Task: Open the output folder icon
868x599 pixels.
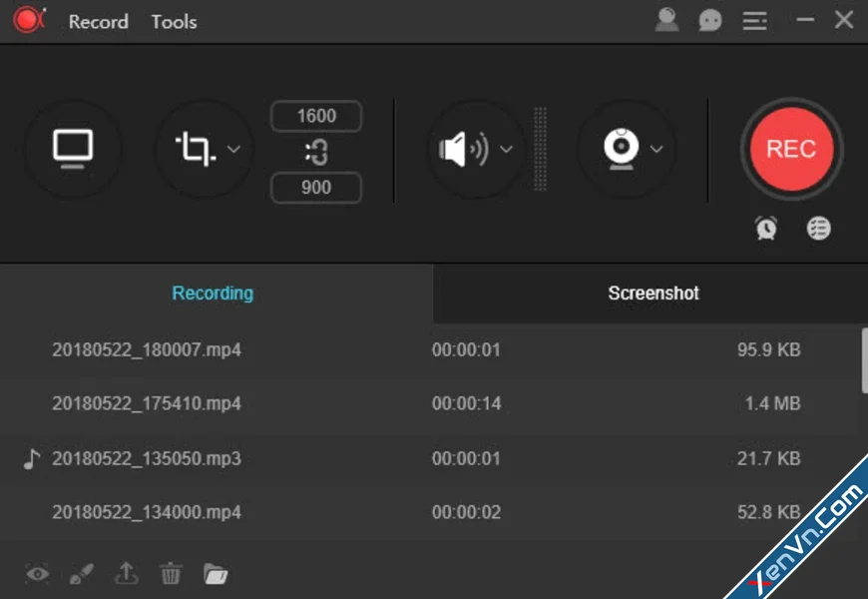Action: coord(216,574)
